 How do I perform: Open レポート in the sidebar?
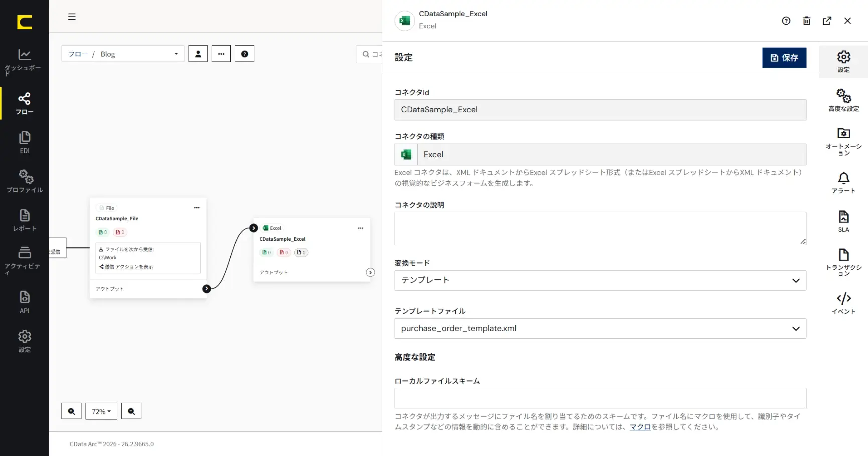[24, 220]
